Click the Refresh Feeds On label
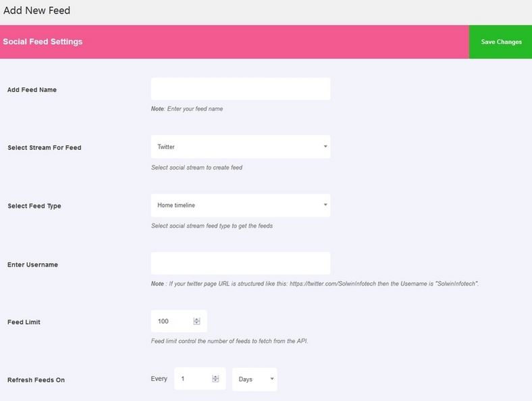The width and height of the screenshot is (532, 401). coord(36,380)
